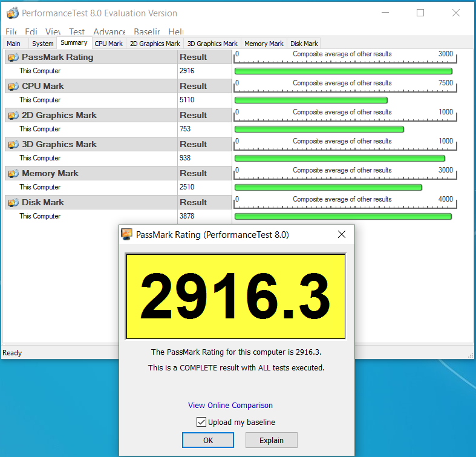Open the Advanced menu

pyautogui.click(x=109, y=31)
